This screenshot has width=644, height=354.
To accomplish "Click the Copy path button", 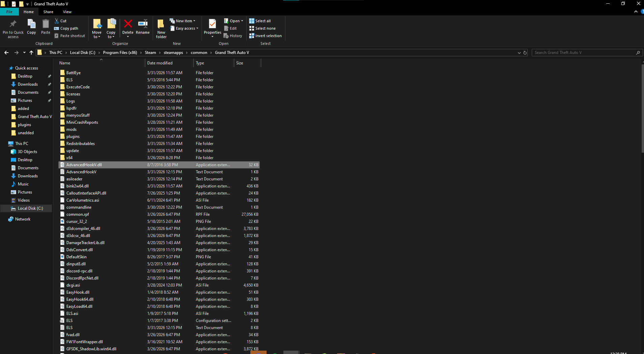I will tap(66, 28).
